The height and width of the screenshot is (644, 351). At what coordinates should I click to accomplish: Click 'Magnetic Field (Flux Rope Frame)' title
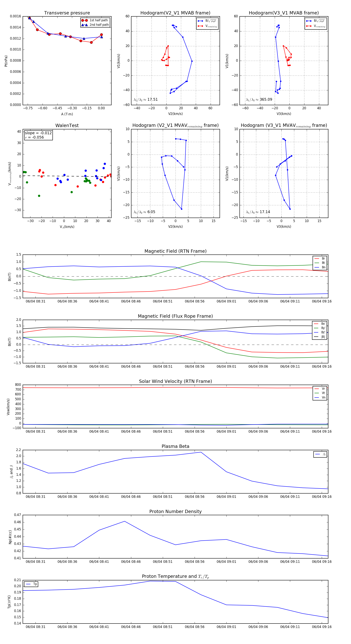[175, 316]
